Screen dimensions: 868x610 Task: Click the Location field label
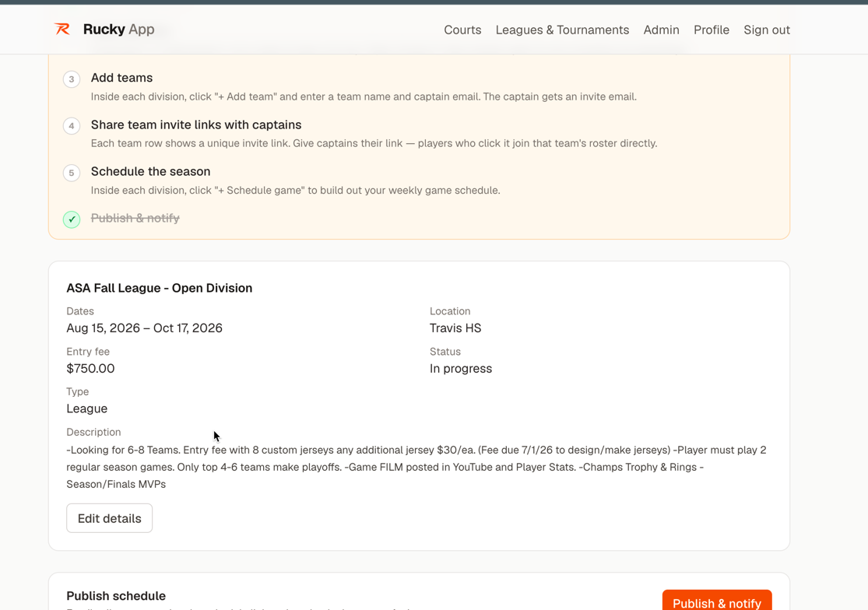(x=450, y=311)
